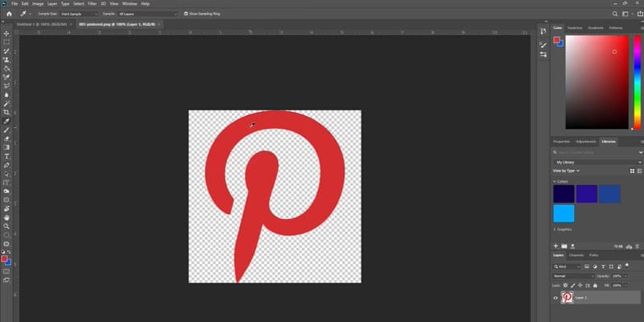Screen dimensions: 644x322
Task: Delete item with Libraries trash icon
Action: click(x=638, y=246)
